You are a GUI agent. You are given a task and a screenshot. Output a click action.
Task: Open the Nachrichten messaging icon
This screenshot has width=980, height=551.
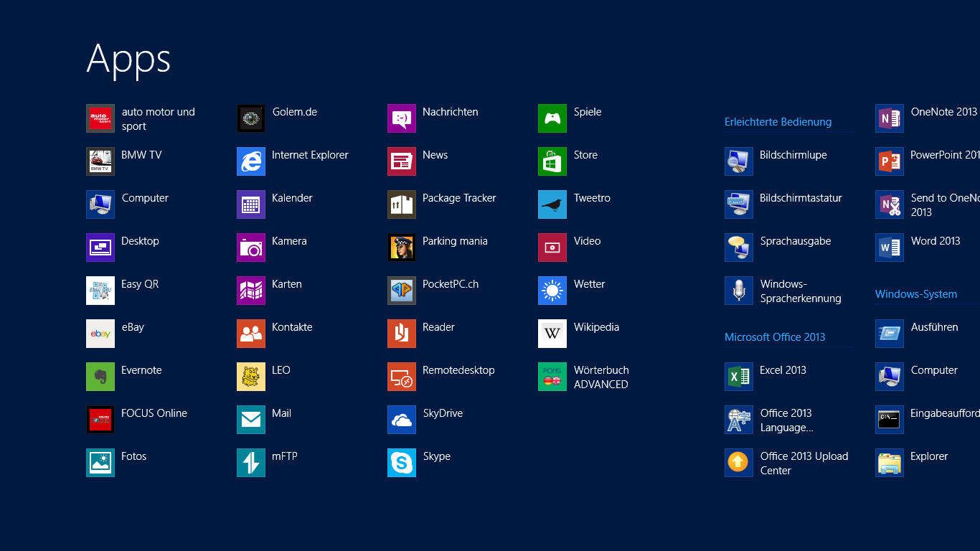pyautogui.click(x=402, y=118)
